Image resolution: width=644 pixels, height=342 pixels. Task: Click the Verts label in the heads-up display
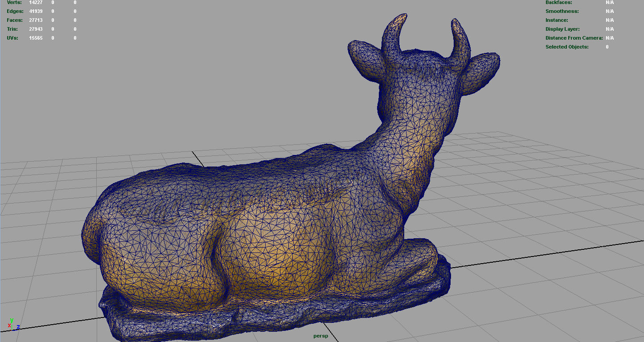tap(14, 2)
